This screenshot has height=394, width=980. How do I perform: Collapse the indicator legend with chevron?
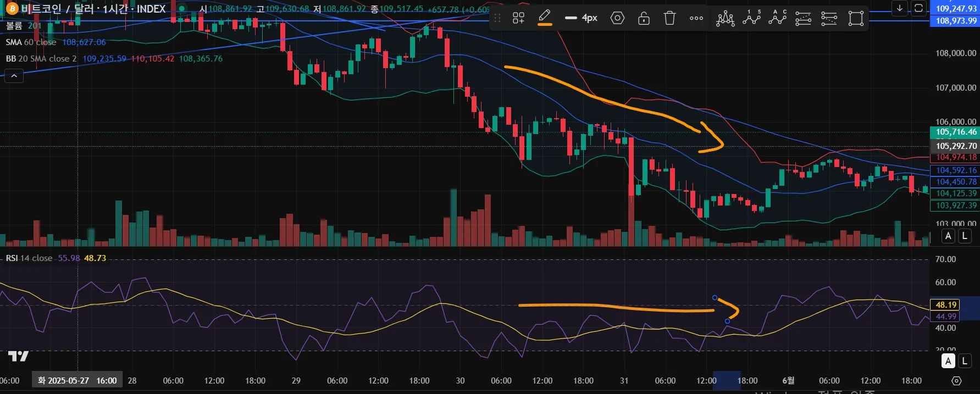tap(14, 76)
